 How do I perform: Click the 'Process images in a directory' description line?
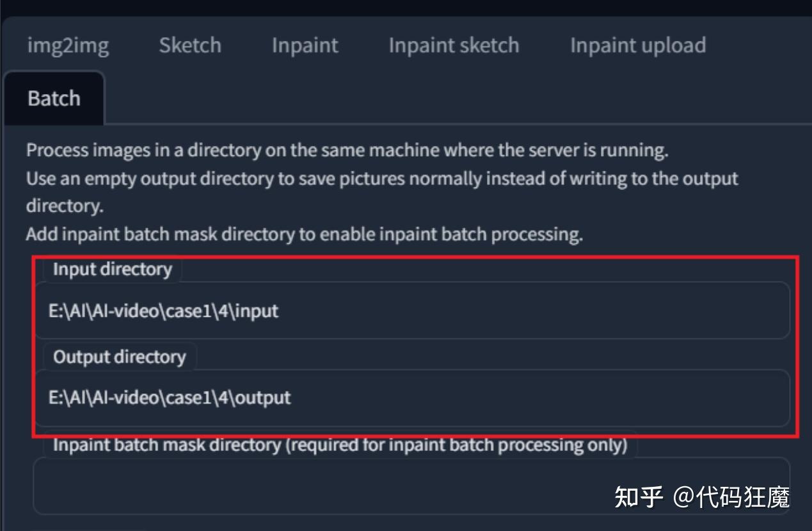(x=347, y=151)
